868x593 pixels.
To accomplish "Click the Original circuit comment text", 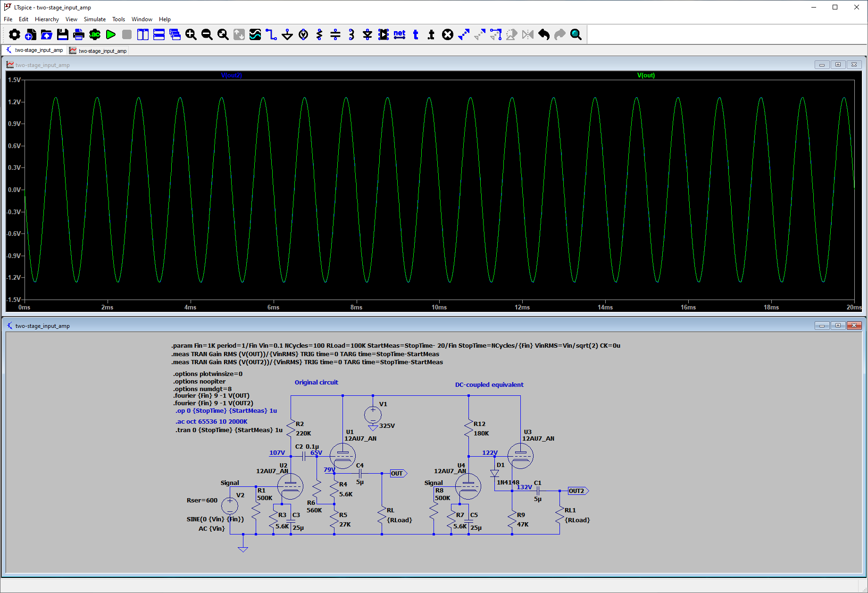I will pyautogui.click(x=317, y=383).
